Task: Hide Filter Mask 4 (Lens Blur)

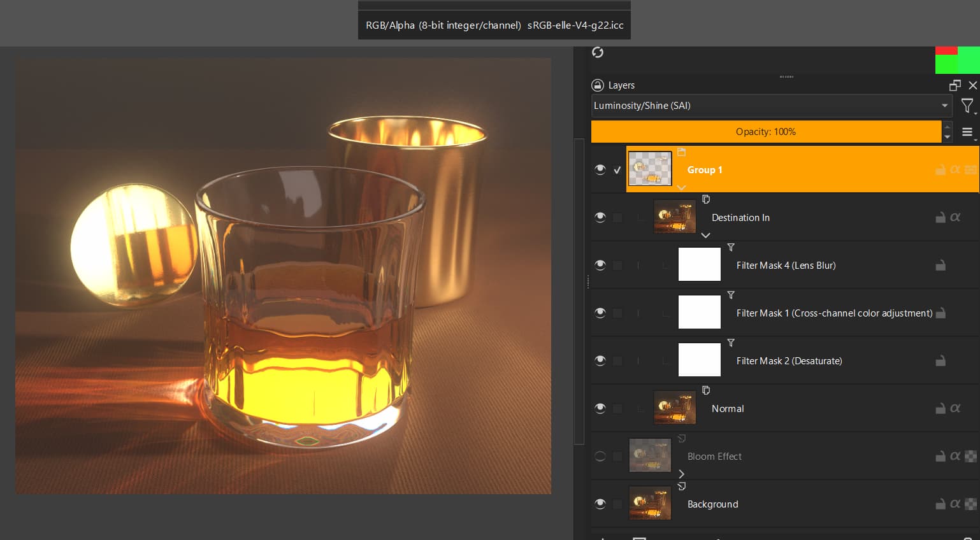Action: coord(600,265)
